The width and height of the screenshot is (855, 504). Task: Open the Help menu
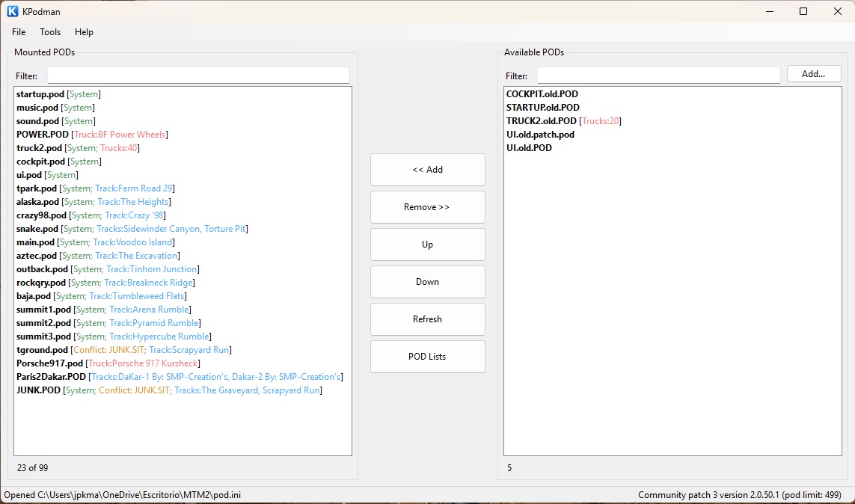[84, 32]
